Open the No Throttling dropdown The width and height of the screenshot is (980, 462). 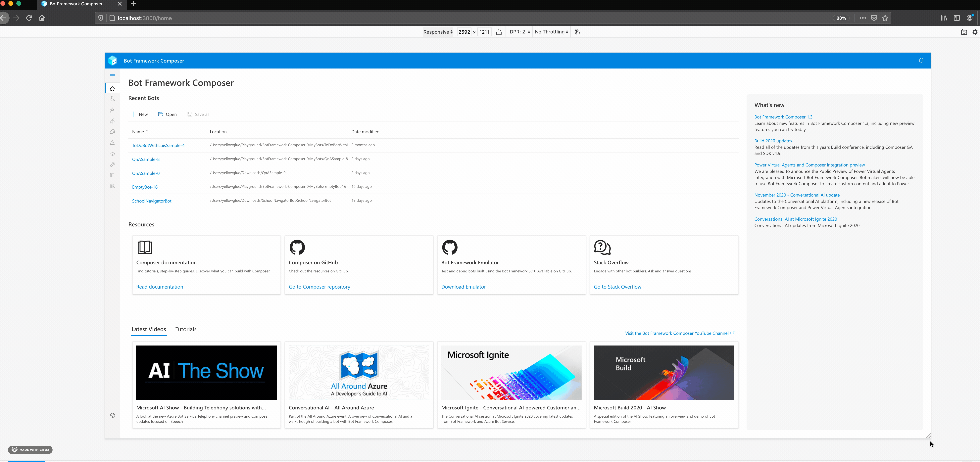point(551,32)
